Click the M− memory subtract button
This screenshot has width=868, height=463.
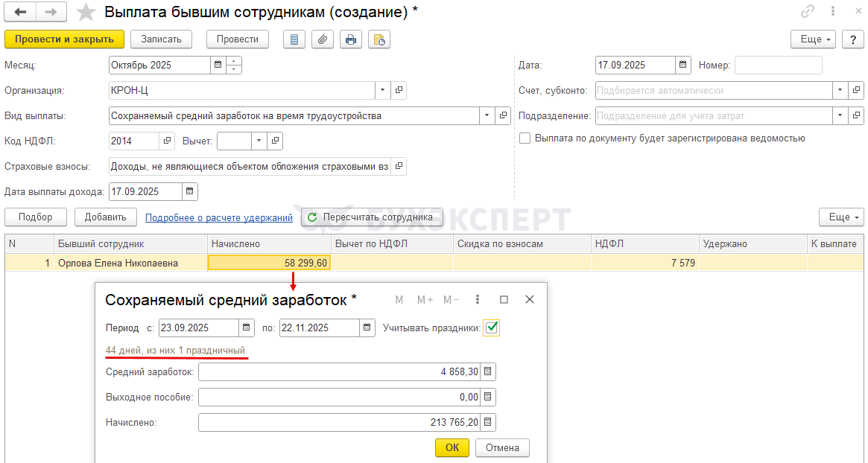point(452,299)
